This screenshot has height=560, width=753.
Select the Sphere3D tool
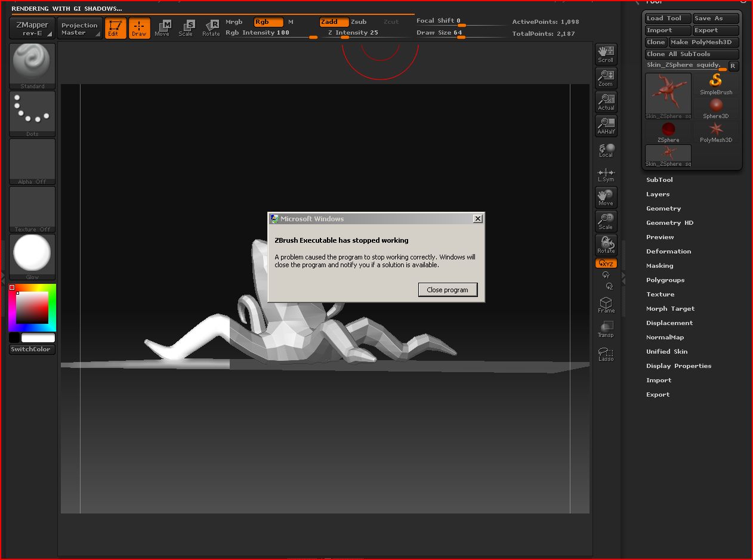coord(716,108)
